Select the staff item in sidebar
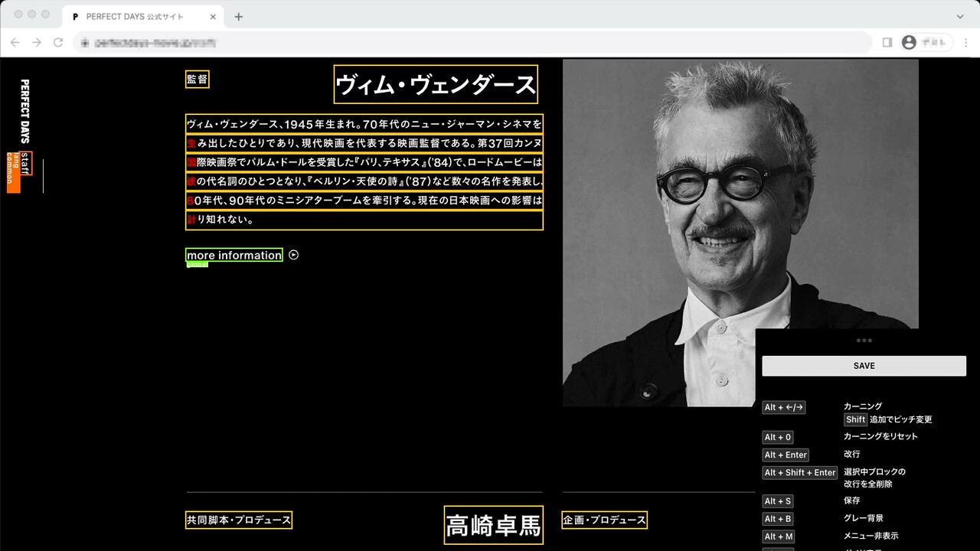 pyautogui.click(x=25, y=163)
